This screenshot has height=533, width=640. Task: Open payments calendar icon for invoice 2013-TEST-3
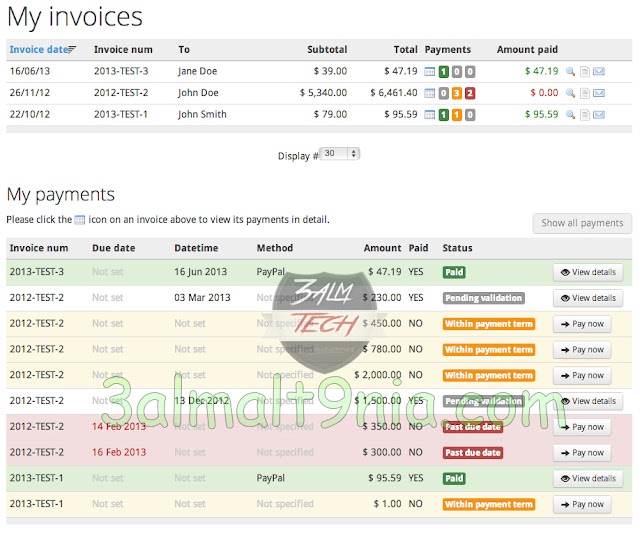pos(429,72)
